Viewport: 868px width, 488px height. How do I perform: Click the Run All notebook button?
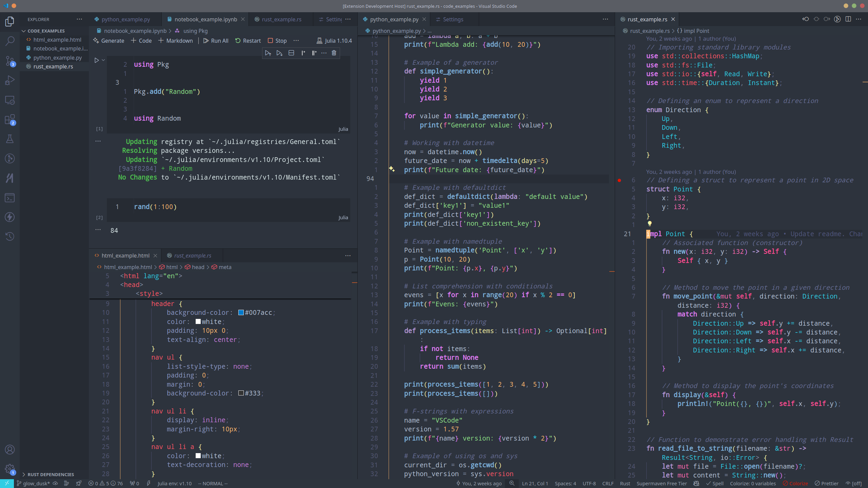216,41
